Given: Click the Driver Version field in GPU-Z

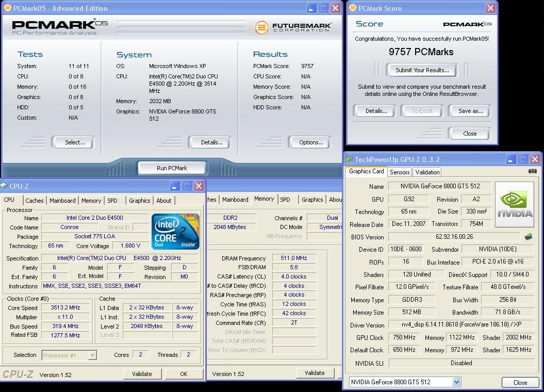Looking at the screenshot, I should coord(461,325).
